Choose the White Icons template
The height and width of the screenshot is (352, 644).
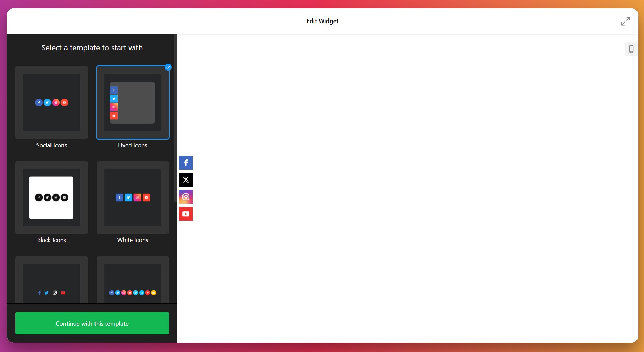(x=133, y=197)
